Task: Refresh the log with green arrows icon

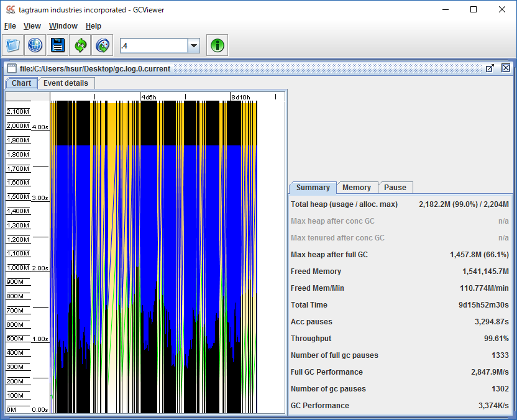Action: pyautogui.click(x=80, y=45)
